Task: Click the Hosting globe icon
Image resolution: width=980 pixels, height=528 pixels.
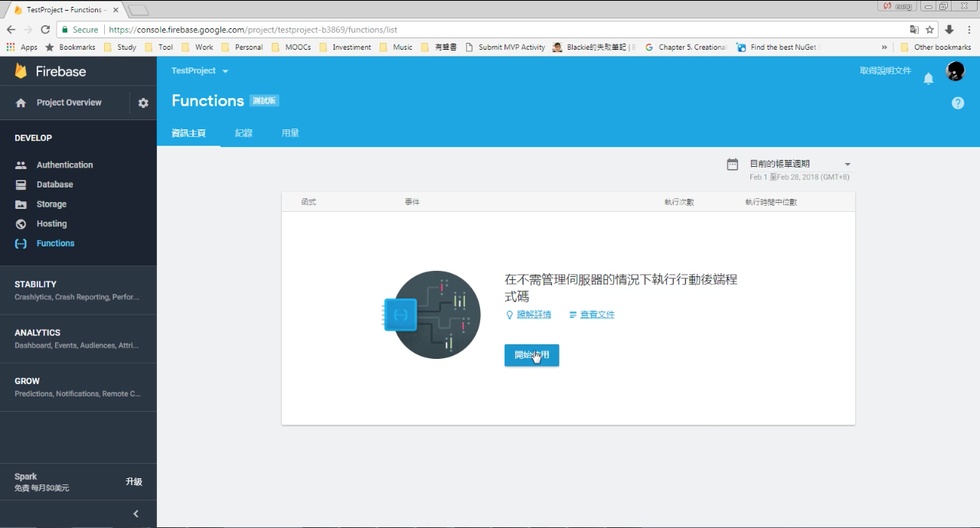Action: (21, 223)
